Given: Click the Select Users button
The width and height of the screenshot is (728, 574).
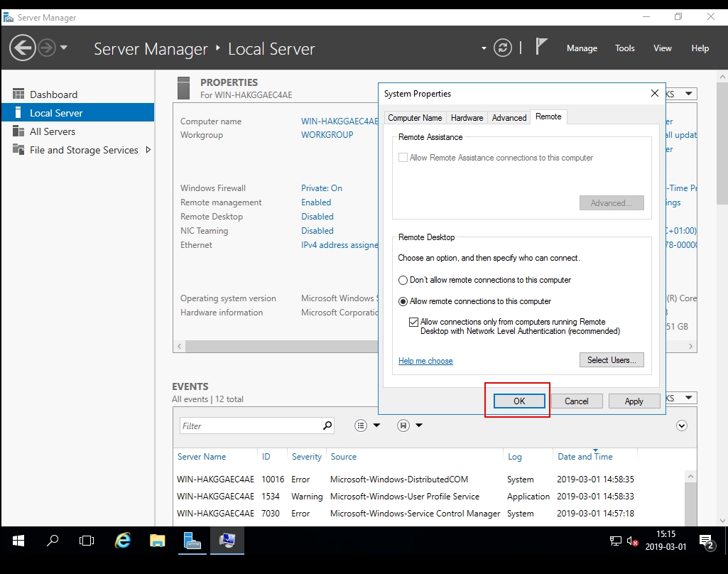Looking at the screenshot, I should [612, 360].
